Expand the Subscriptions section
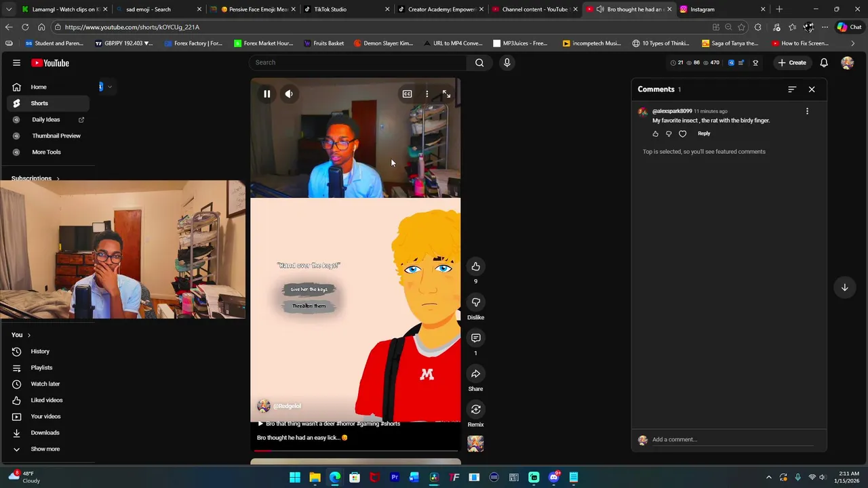 point(35,178)
